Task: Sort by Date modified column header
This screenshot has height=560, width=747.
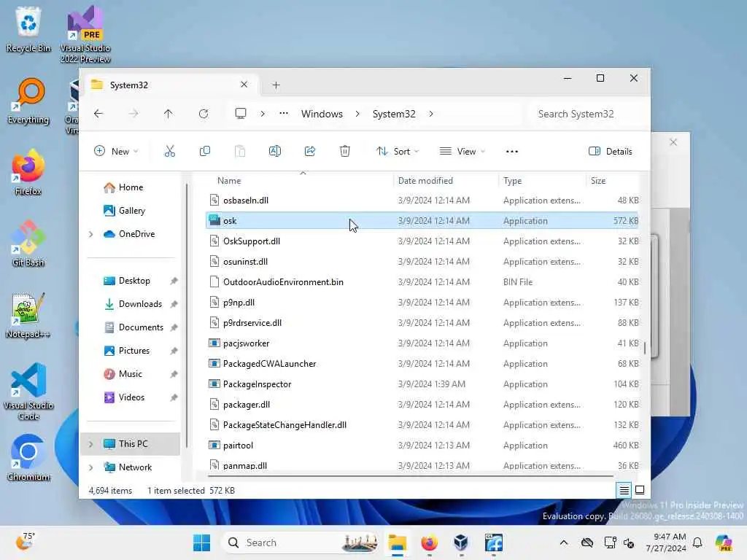Action: [x=425, y=181]
